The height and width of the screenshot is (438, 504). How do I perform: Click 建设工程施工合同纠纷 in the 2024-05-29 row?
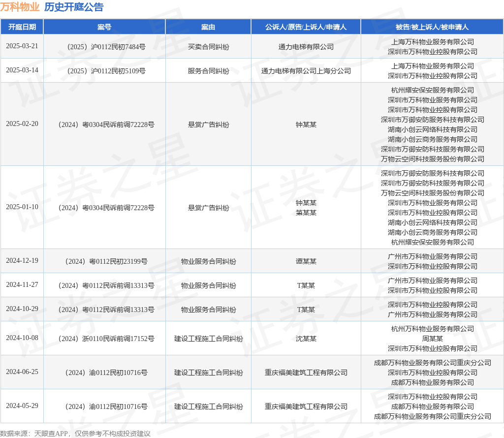click(x=208, y=407)
